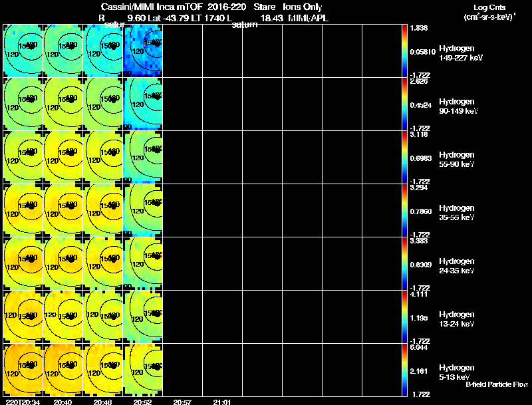This screenshot has width=532, height=405.
Task: Click the 20:57 time label
Action: 182,402
